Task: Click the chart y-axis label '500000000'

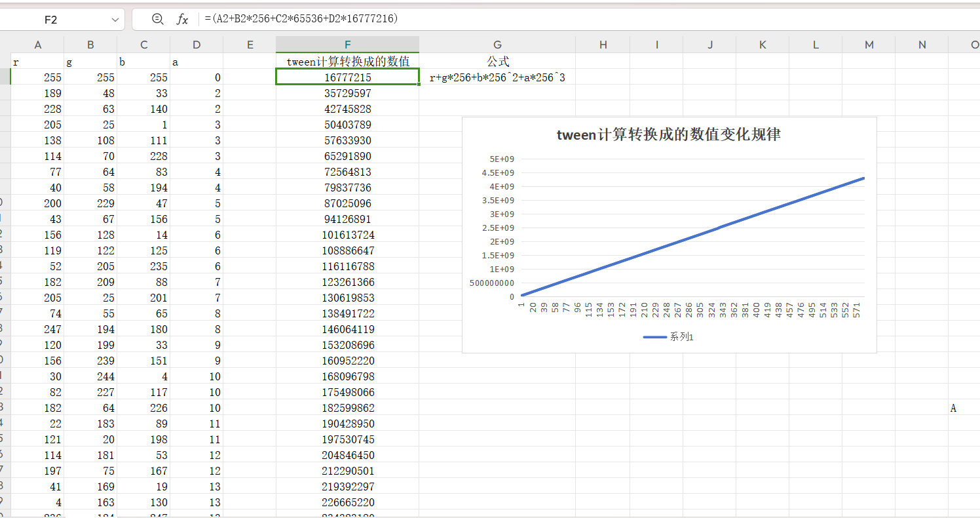Action: [493, 283]
